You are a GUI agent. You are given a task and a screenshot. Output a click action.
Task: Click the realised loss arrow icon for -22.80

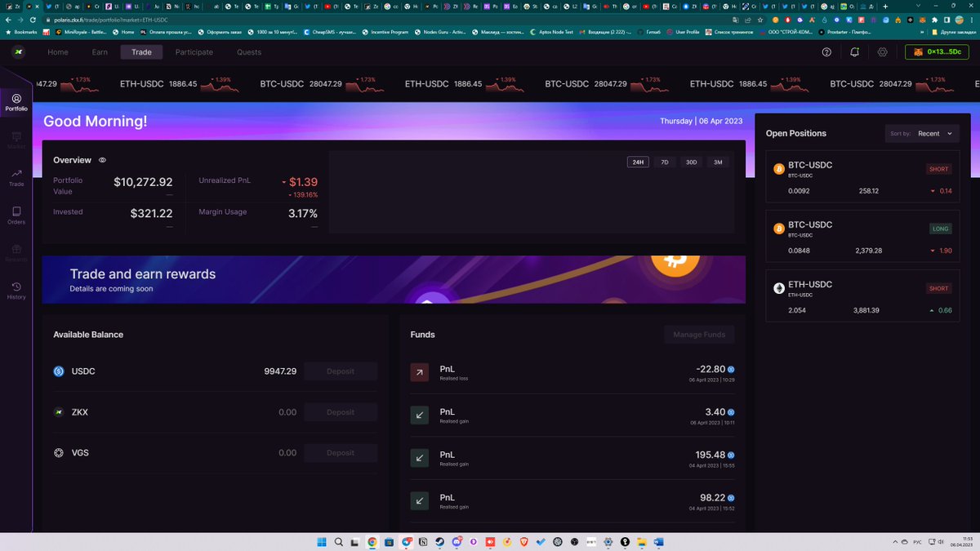coord(419,373)
